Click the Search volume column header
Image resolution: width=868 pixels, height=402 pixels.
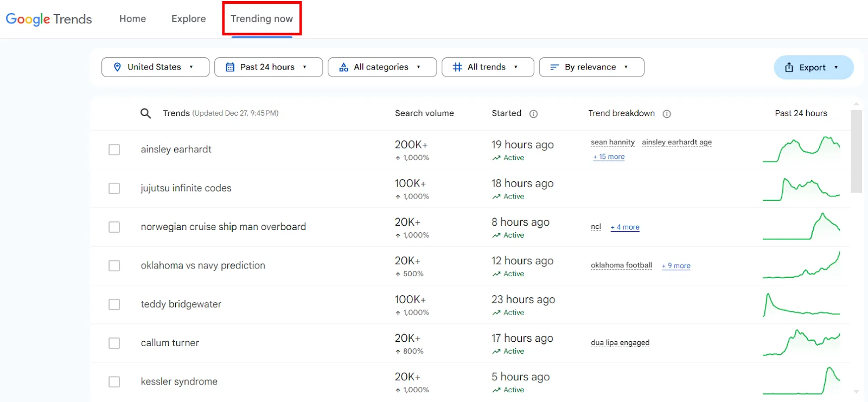[x=424, y=113]
